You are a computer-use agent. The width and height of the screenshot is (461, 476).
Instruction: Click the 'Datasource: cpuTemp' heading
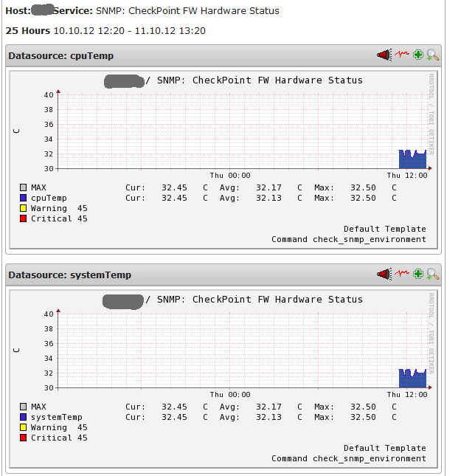pos(61,56)
